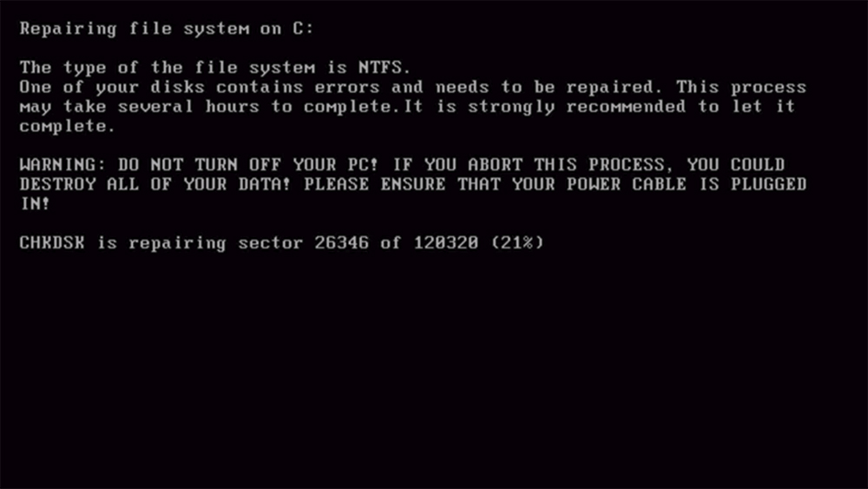Click the 'IN!' text under the warning

point(35,203)
